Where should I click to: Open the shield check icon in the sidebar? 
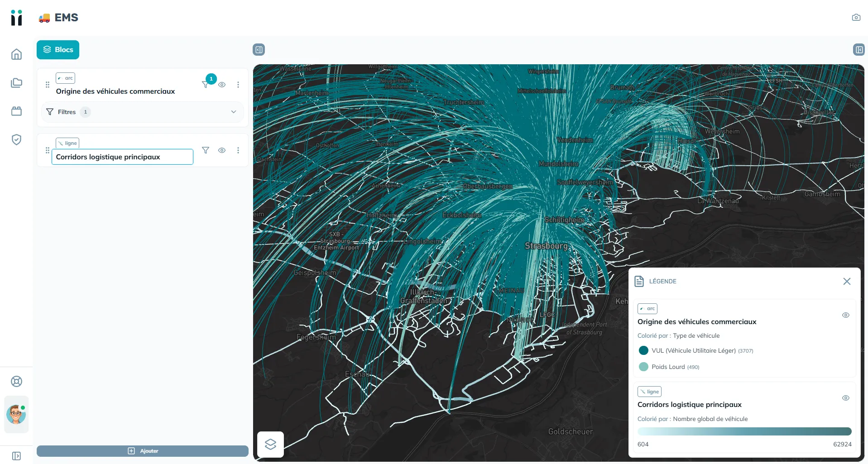click(x=16, y=139)
